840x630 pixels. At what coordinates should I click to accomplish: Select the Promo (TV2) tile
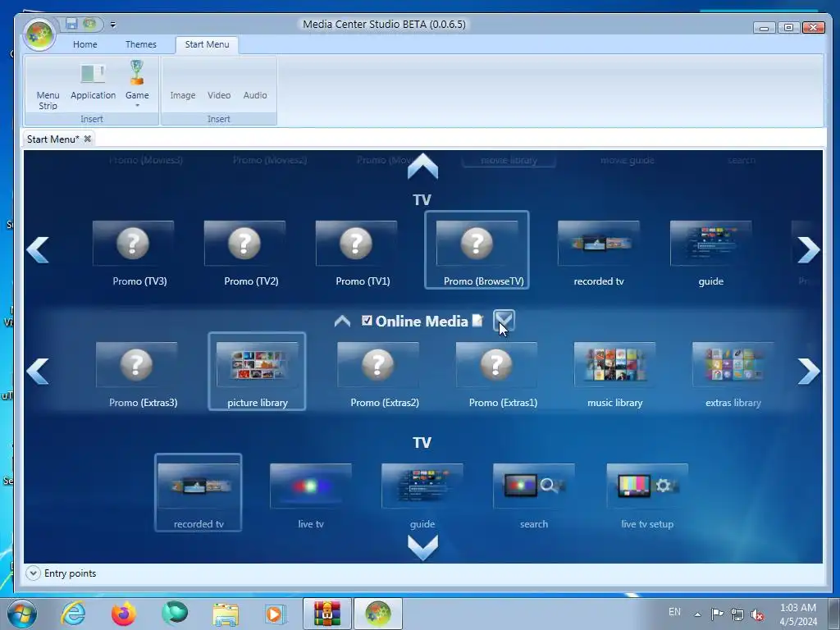coord(244,251)
